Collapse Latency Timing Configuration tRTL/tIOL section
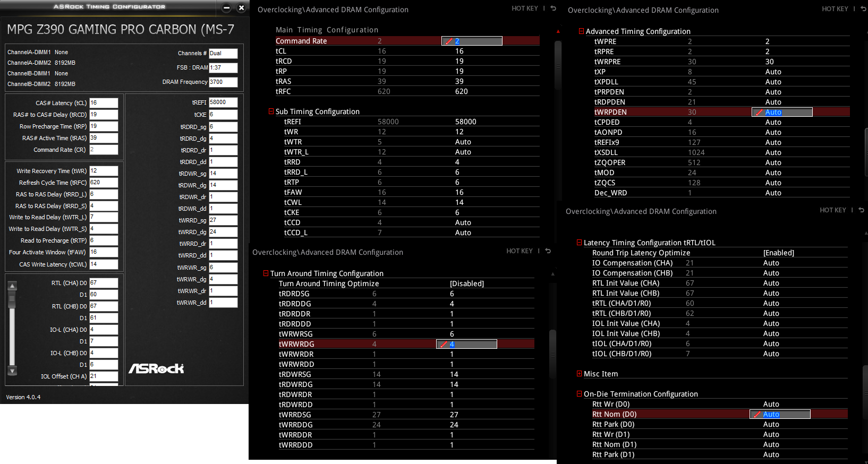The width and height of the screenshot is (868, 464). click(x=579, y=243)
